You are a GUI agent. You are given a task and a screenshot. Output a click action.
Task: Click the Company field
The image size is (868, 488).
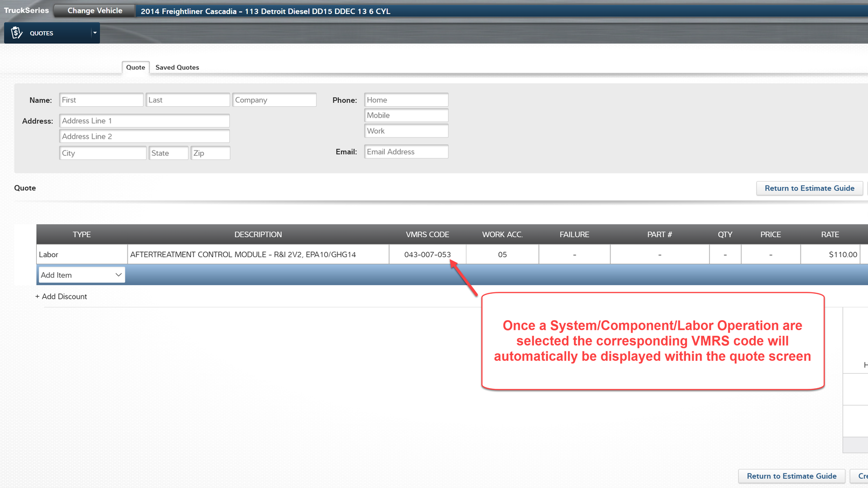pos(274,100)
